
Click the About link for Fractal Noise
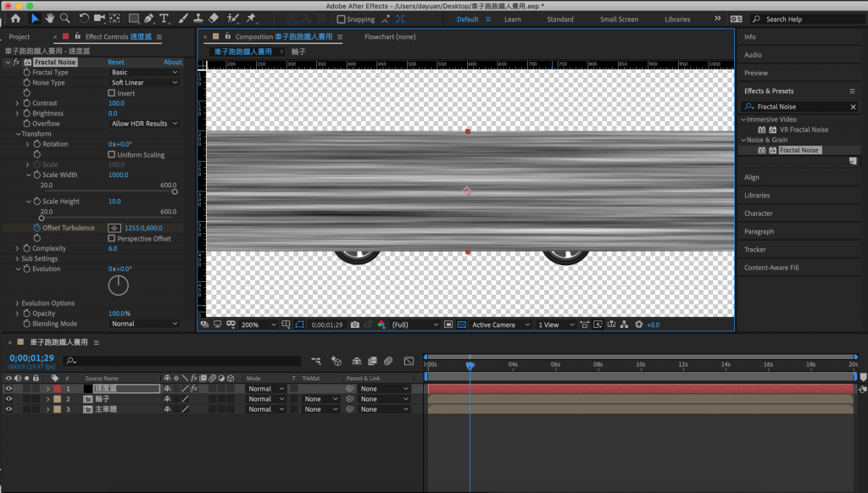(x=173, y=63)
